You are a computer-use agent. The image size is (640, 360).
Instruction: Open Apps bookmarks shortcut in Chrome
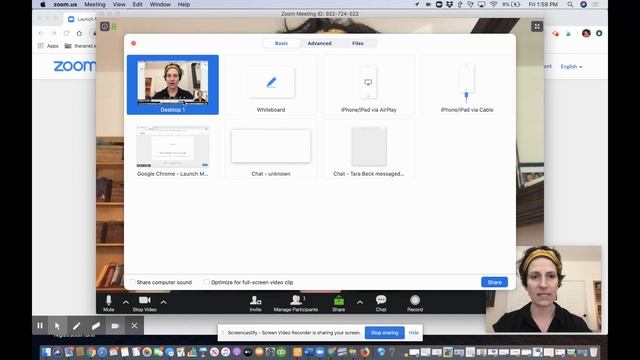[49, 46]
